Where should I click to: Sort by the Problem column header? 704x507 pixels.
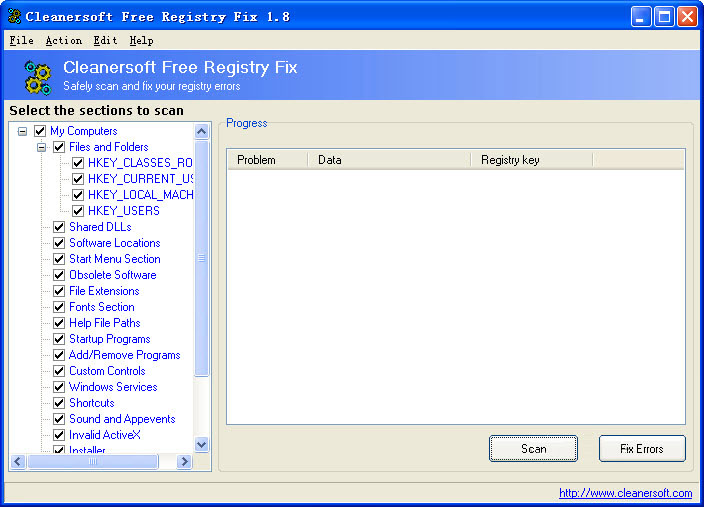pos(266,160)
